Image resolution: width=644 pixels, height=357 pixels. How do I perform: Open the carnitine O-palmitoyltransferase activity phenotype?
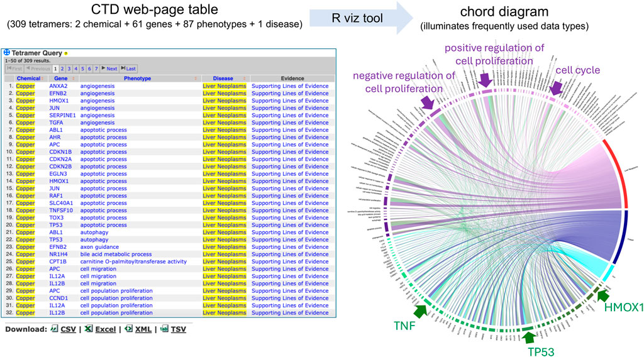pyautogui.click(x=133, y=262)
